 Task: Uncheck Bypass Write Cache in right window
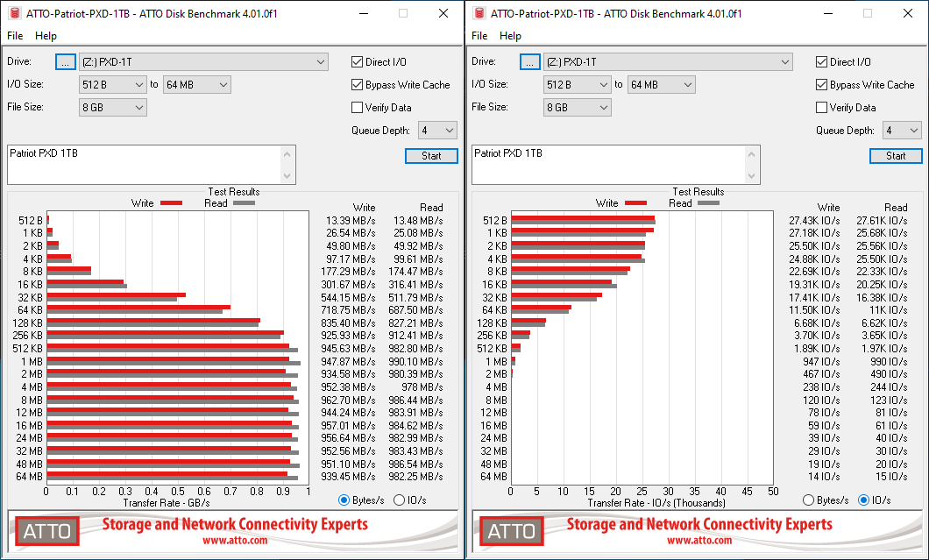[x=822, y=85]
